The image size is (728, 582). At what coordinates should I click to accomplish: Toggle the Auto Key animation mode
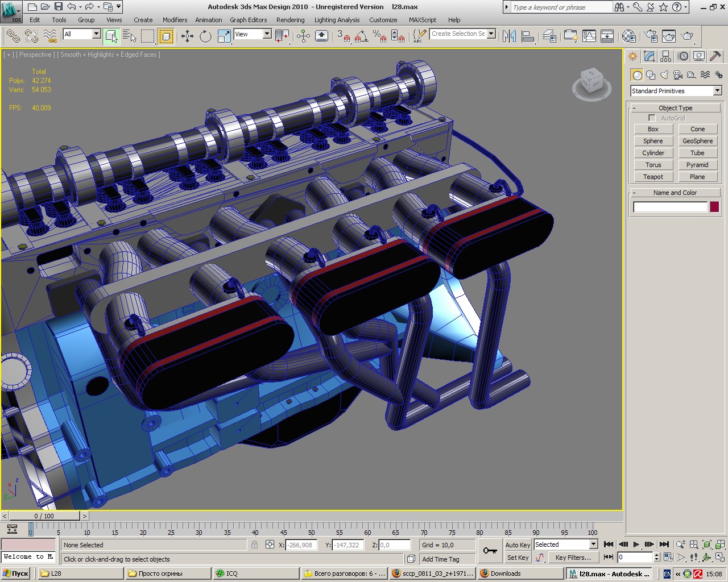click(518, 544)
